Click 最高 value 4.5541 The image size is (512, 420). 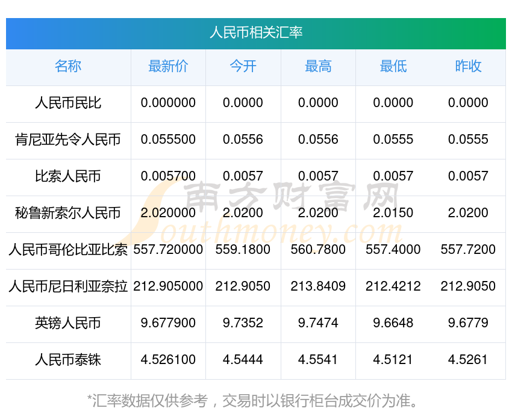[318, 360]
